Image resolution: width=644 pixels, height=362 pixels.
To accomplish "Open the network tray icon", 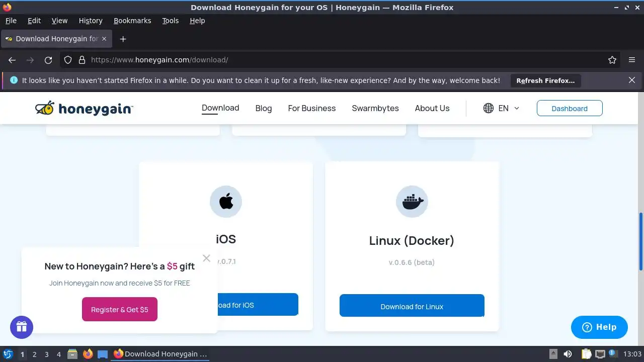I will tap(600, 354).
